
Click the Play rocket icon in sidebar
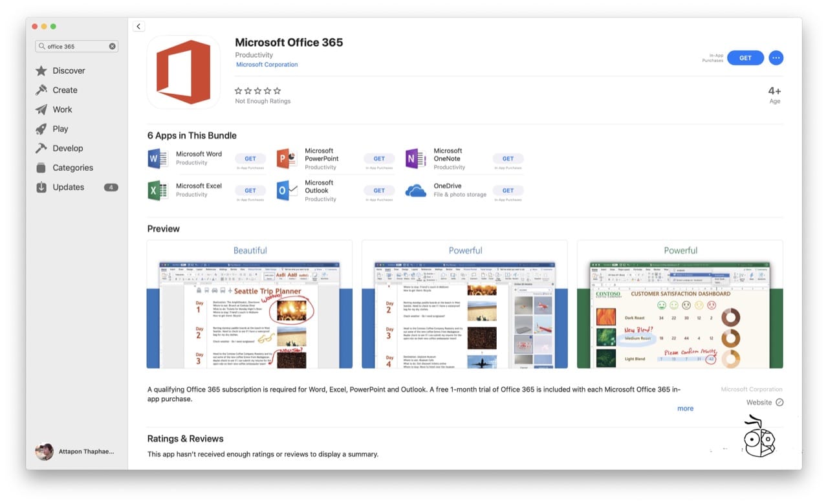point(41,129)
